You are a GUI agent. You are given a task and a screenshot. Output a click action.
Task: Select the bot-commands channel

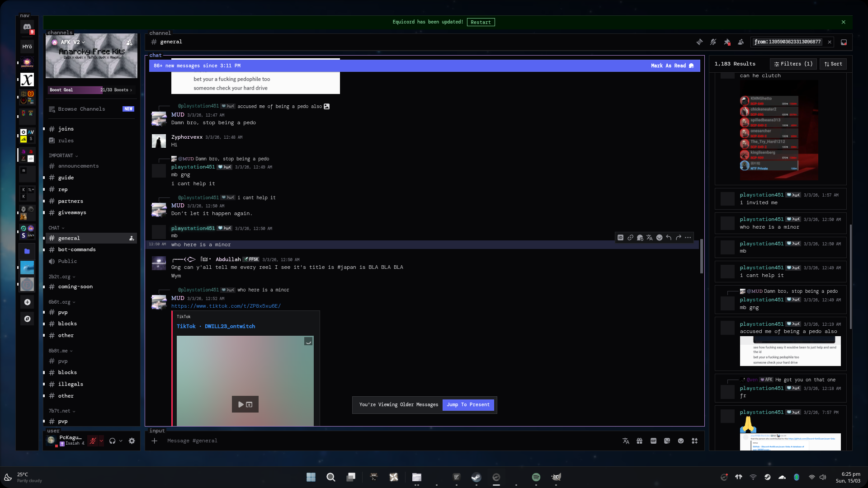(x=77, y=249)
